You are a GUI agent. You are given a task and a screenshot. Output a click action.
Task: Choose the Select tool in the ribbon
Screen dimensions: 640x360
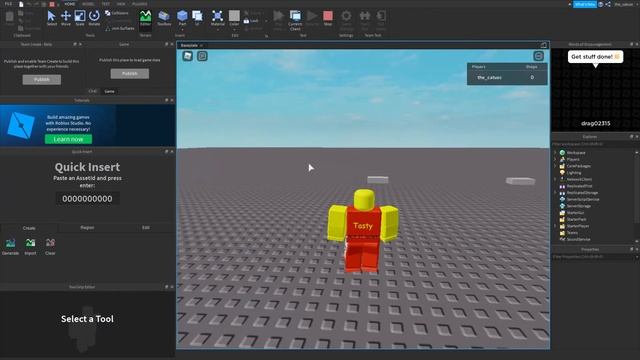(x=51, y=18)
